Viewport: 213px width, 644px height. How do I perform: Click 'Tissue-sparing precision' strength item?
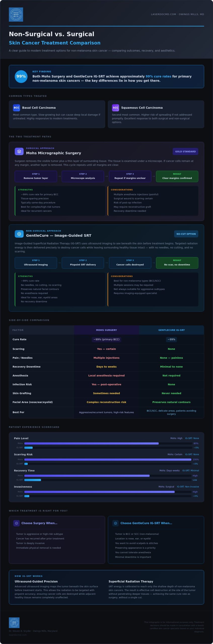tap(35, 198)
